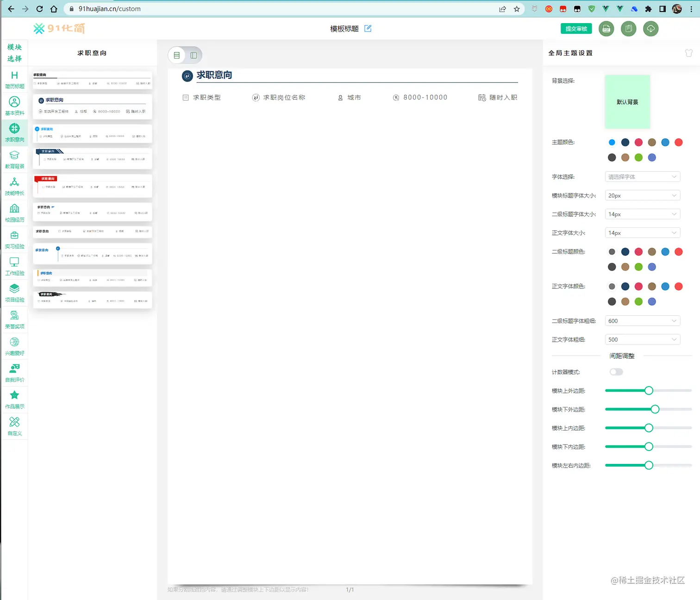700x600 pixels.
Task: Edit the 模板标题 template title
Action: (368, 28)
